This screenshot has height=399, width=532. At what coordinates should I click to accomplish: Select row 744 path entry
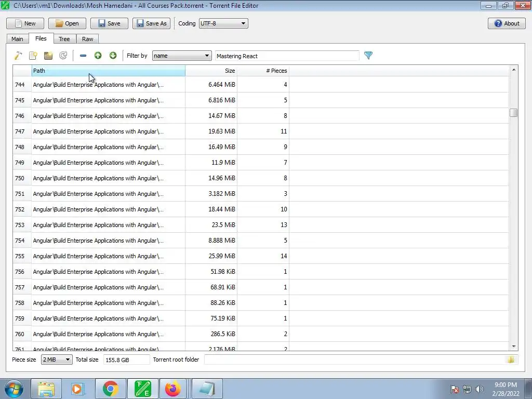pyautogui.click(x=109, y=85)
